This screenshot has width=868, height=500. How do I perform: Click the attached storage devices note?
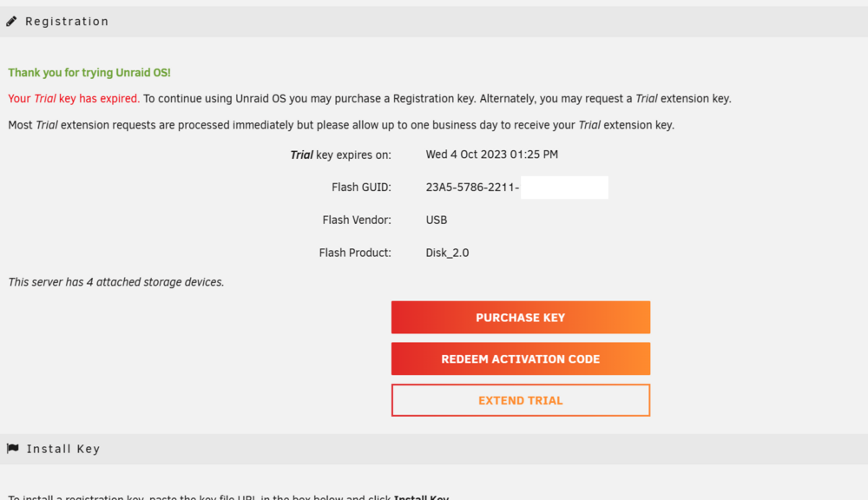point(115,282)
